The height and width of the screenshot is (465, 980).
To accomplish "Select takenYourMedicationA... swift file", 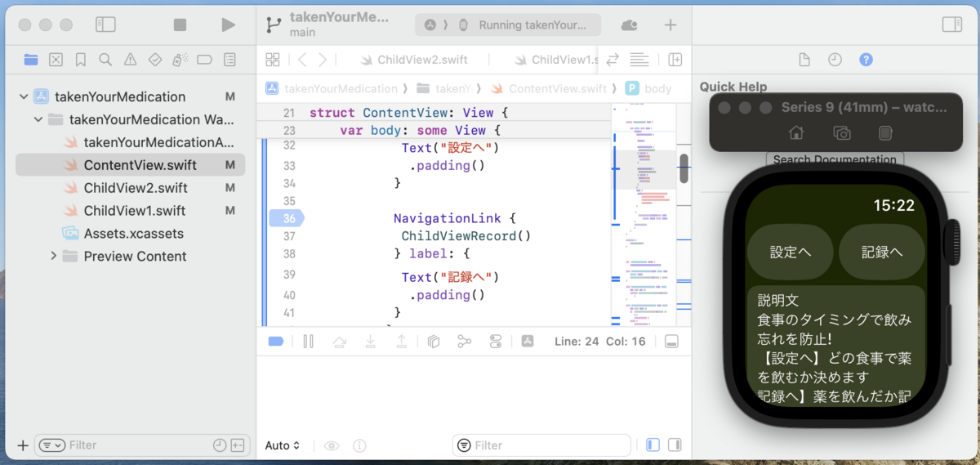I will pos(149,142).
